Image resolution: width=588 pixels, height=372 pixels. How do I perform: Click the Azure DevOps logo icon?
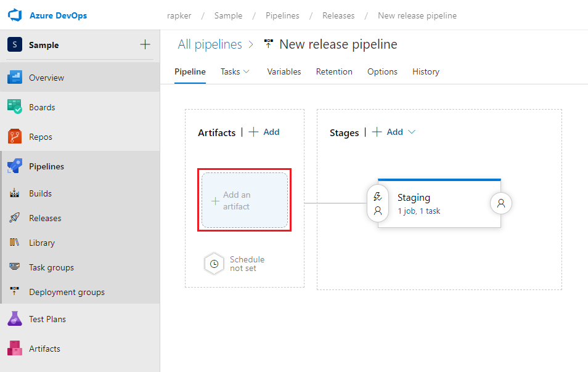(15, 15)
